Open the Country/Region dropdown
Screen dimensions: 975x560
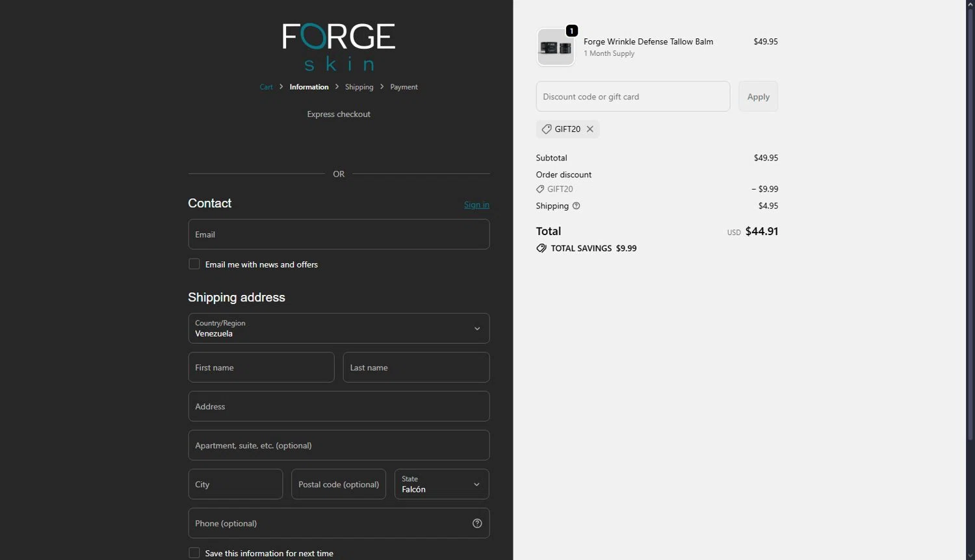339,329
